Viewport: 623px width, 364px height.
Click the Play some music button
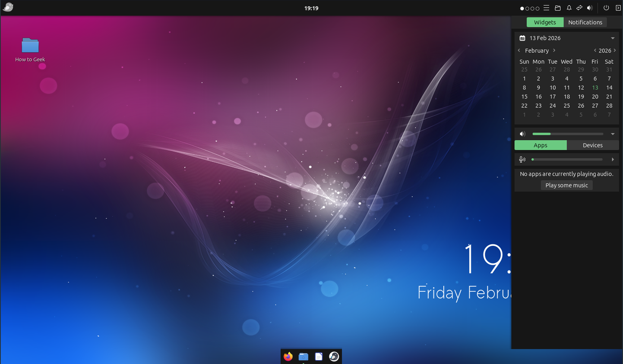tap(566, 185)
